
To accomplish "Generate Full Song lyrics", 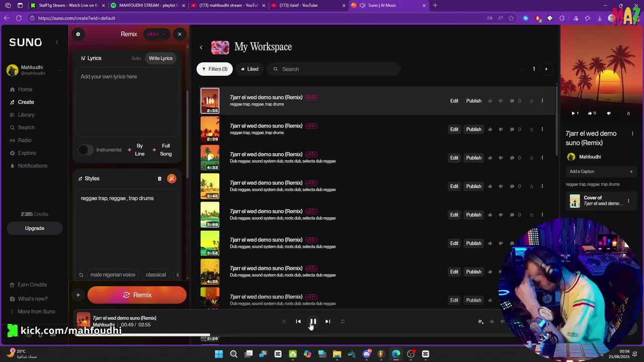I will pyautogui.click(x=163, y=150).
